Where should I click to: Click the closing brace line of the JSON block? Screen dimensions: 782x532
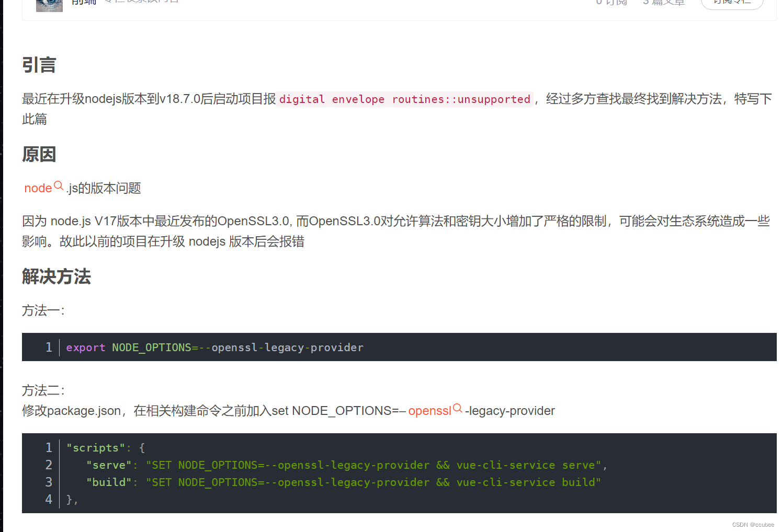pyautogui.click(x=72, y=500)
